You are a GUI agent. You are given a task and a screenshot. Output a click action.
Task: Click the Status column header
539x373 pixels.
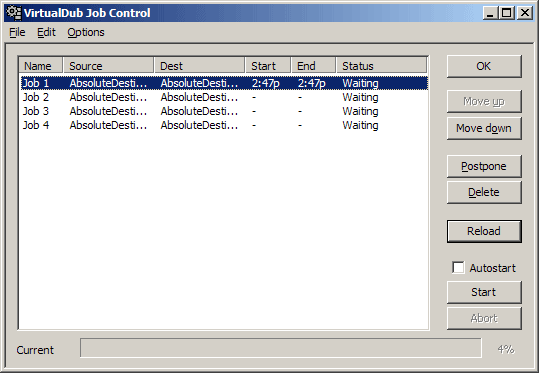pyautogui.click(x=382, y=66)
